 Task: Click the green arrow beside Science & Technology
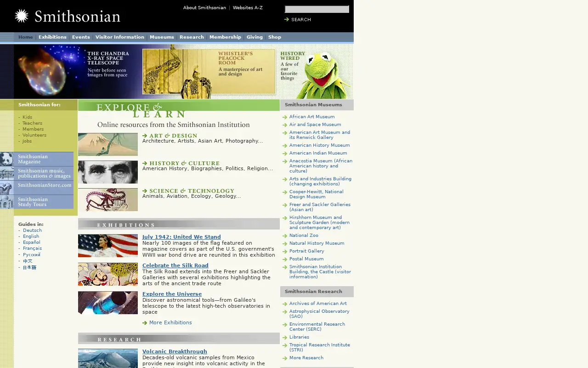click(145, 191)
